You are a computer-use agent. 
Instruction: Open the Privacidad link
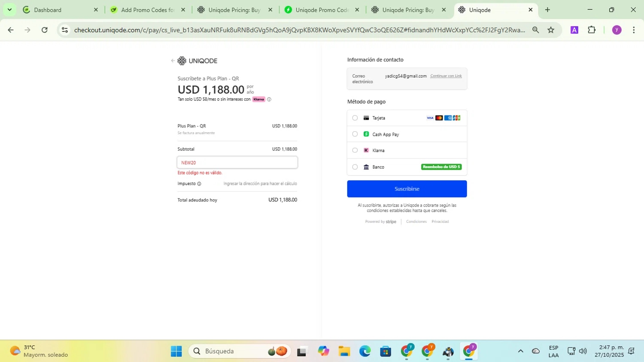pos(440,222)
